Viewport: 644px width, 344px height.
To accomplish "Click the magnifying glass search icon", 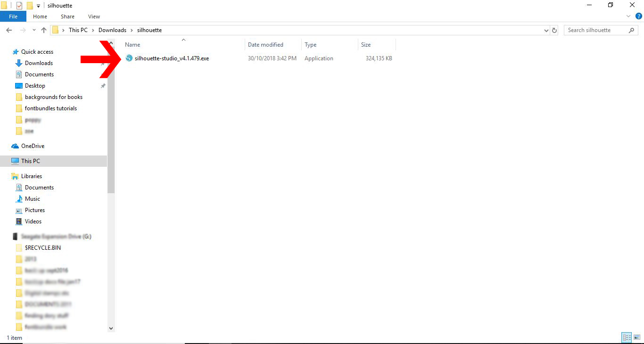I will [x=632, y=30].
